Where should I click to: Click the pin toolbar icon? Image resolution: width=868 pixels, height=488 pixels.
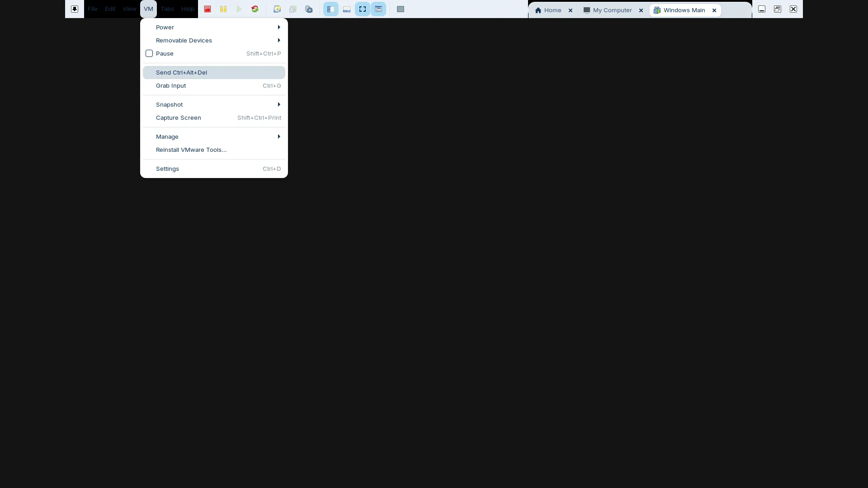[75, 9]
